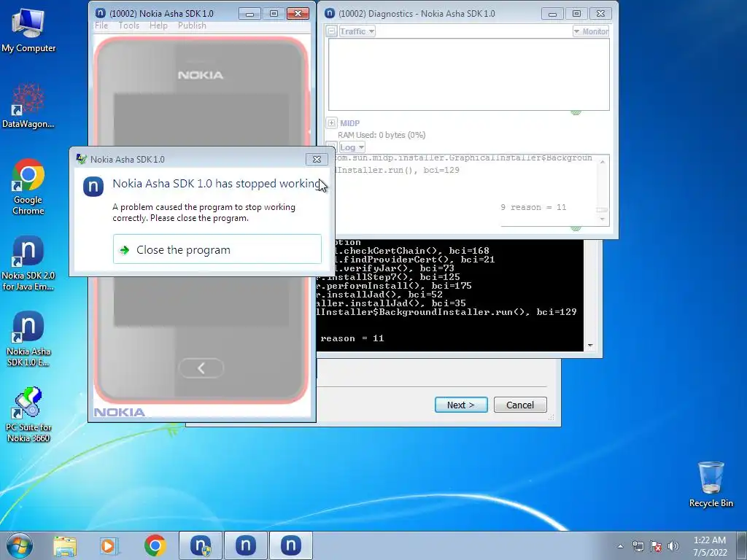Click RAM Used: 0 bytes text
The width and height of the screenshot is (747, 560).
coord(382,135)
